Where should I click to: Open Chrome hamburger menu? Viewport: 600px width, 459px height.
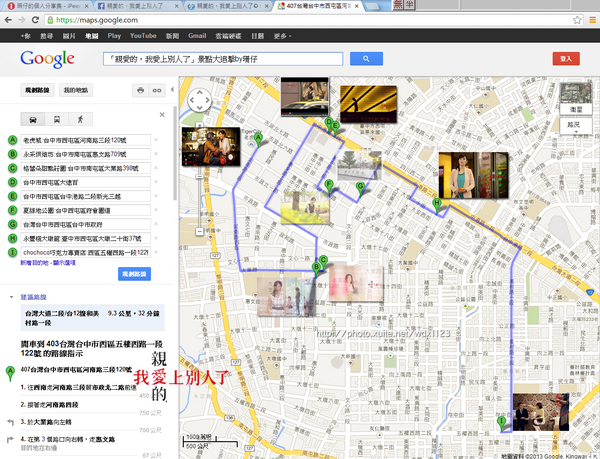[592, 19]
